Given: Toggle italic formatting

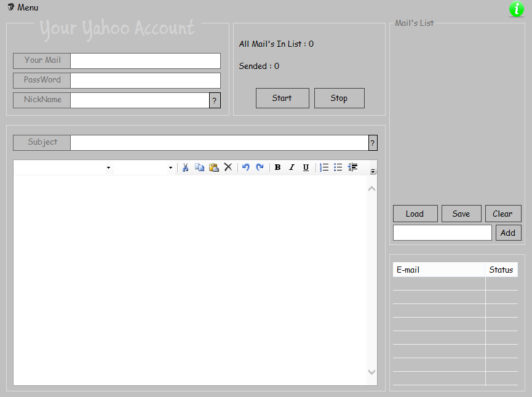Looking at the screenshot, I should pyautogui.click(x=292, y=167).
